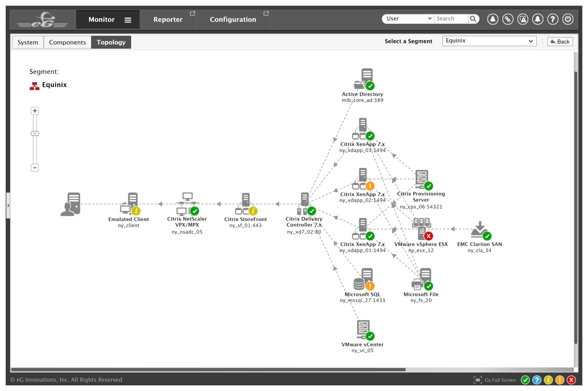The height and width of the screenshot is (391, 588).
Task: Click the notification bell icon
Action: 538,19
